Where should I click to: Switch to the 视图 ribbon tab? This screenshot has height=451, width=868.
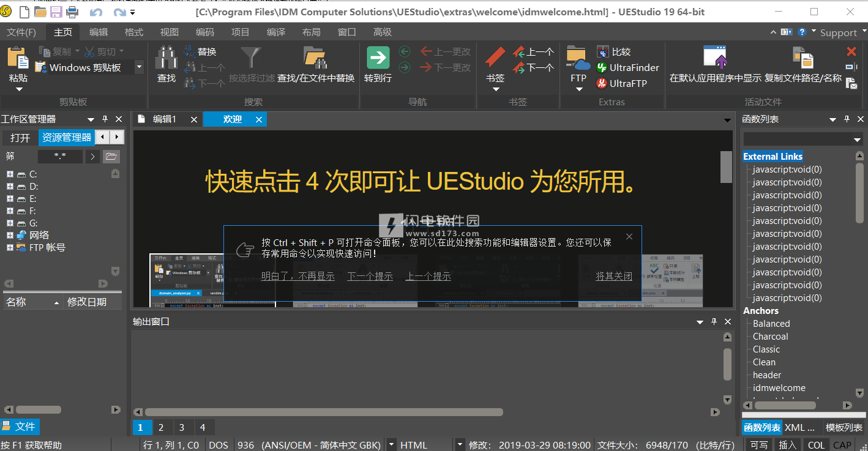point(170,32)
